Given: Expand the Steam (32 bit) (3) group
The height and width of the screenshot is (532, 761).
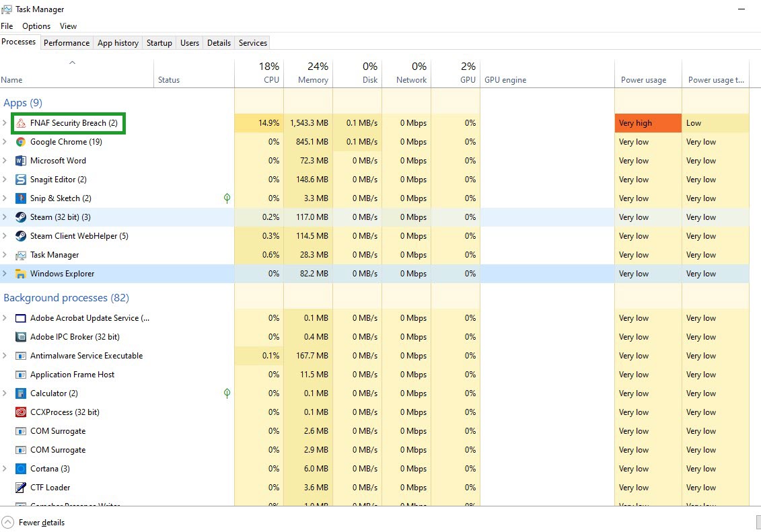Looking at the screenshot, I should coord(4,217).
